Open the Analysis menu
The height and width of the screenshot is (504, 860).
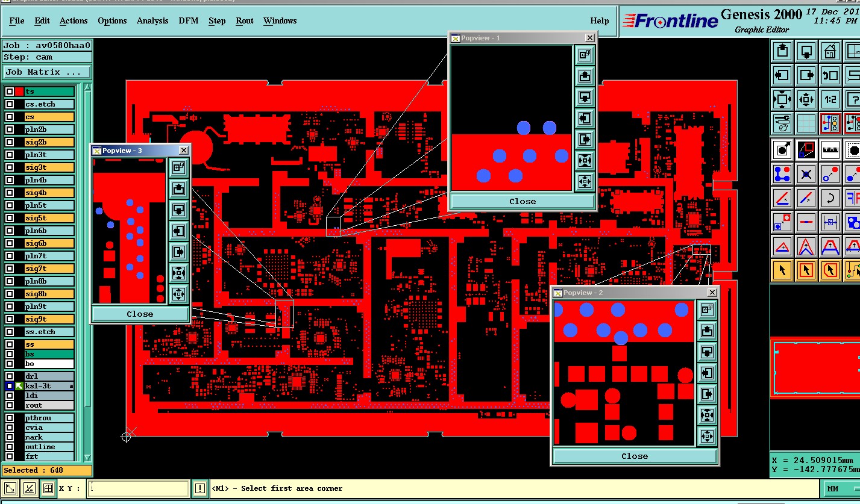[x=152, y=20]
